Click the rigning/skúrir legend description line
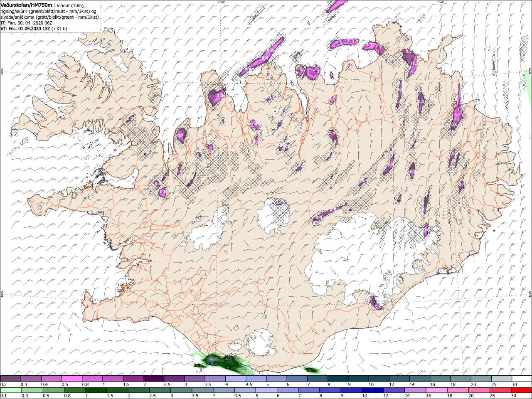This screenshot has width=532, height=399. 48,11
